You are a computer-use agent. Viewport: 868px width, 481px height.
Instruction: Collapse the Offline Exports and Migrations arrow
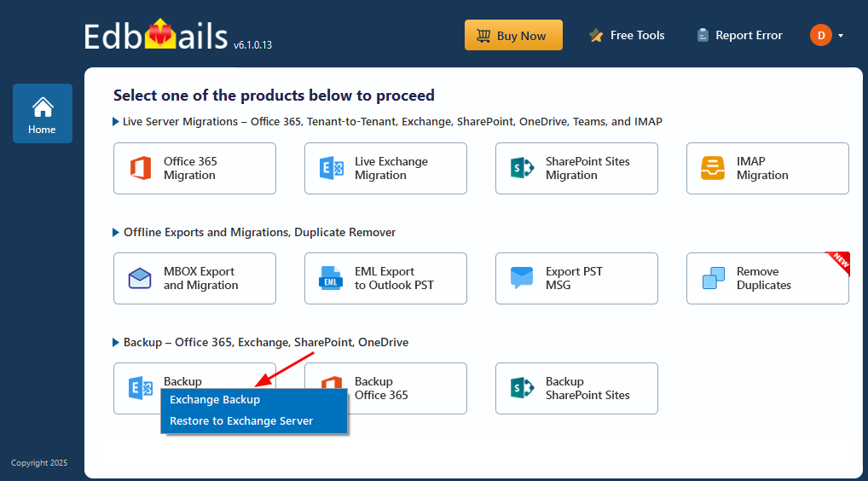(x=116, y=233)
